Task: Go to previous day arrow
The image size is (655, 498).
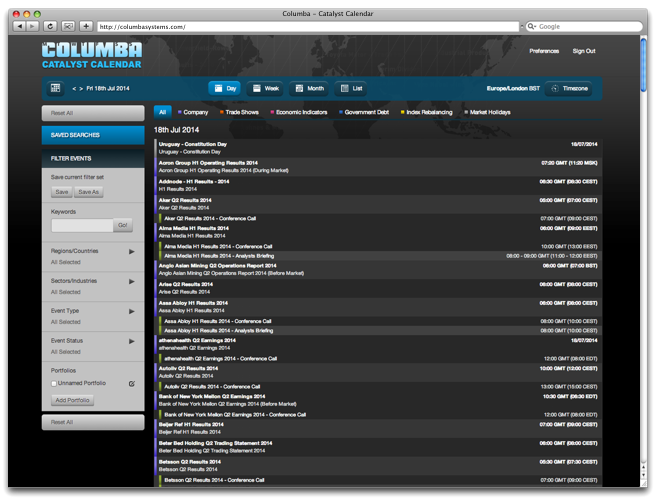Action: [74, 89]
